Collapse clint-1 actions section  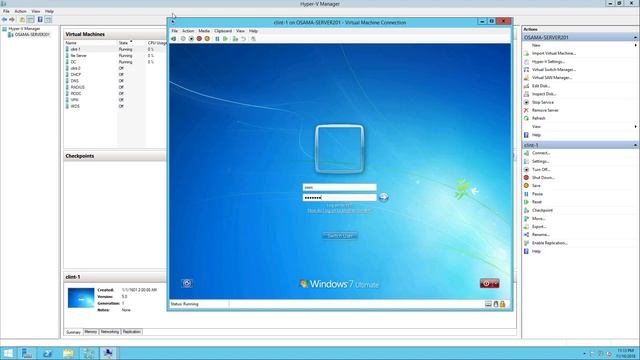635,145
